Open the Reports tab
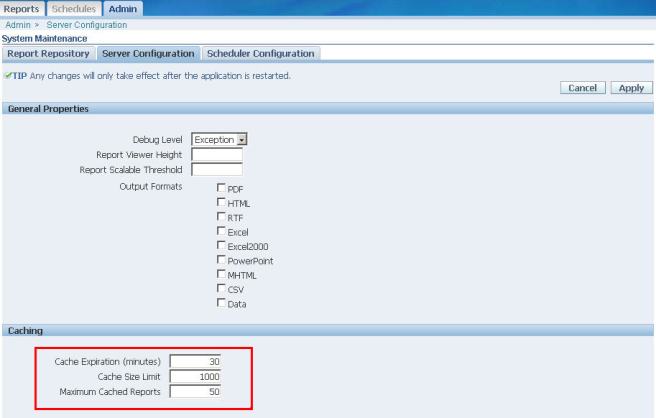The height and width of the screenshot is (418, 656). [x=22, y=8]
